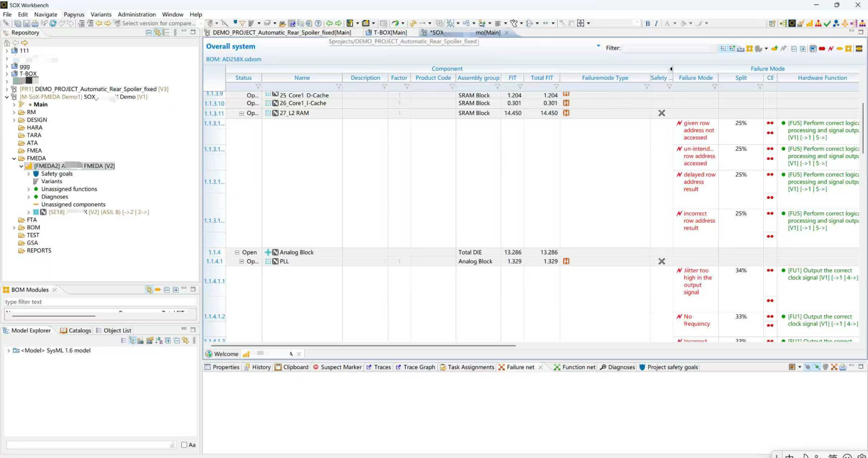868x458 pixels.
Task: Click the orange H marker on PLL row
Action: (566, 261)
